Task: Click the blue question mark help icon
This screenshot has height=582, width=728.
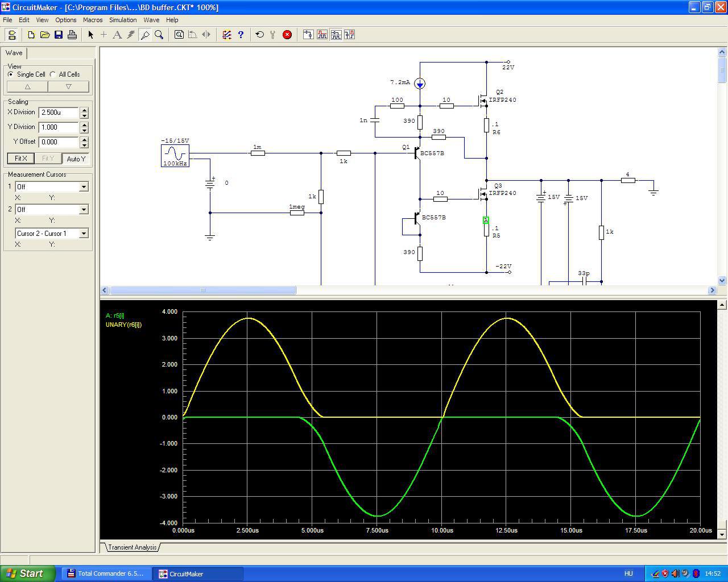Action: (x=241, y=35)
